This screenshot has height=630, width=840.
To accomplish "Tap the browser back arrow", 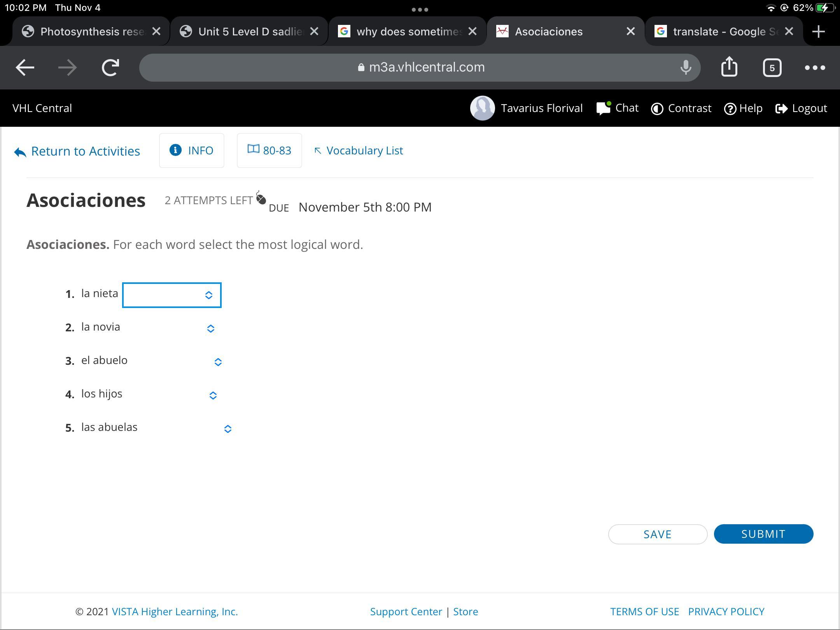I will (x=25, y=68).
